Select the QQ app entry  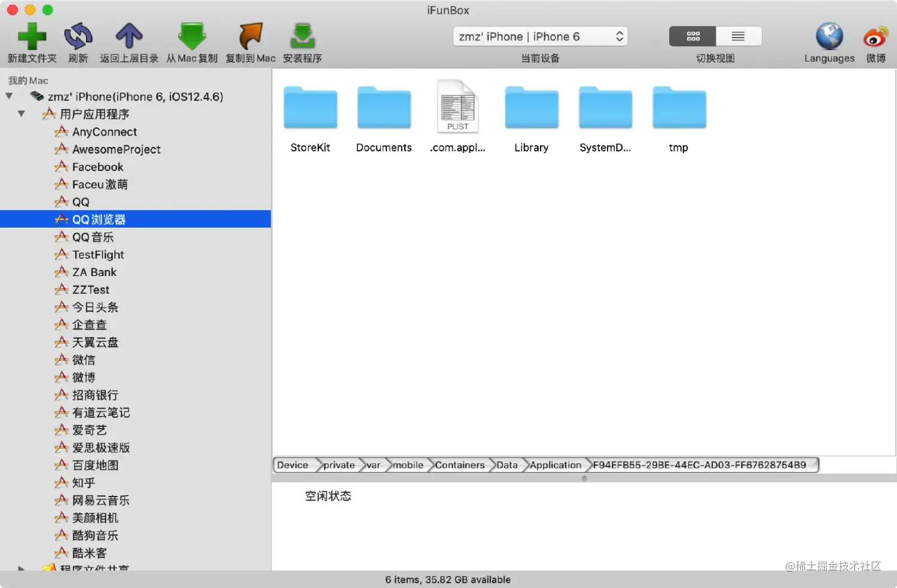pos(81,202)
